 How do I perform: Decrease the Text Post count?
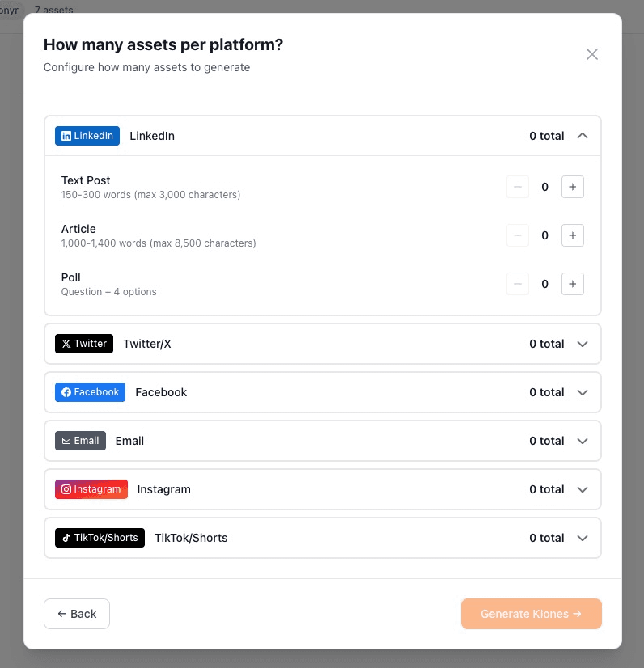pyautogui.click(x=518, y=187)
